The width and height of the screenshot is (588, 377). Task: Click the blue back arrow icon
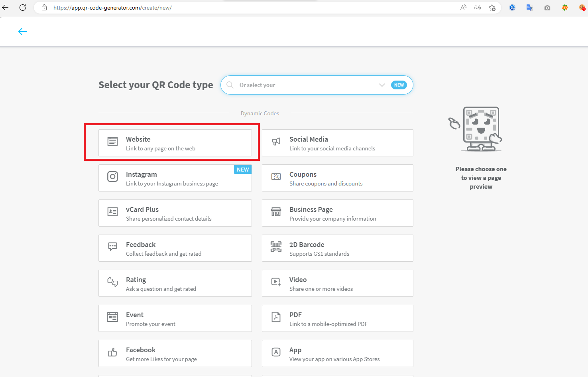point(23,32)
